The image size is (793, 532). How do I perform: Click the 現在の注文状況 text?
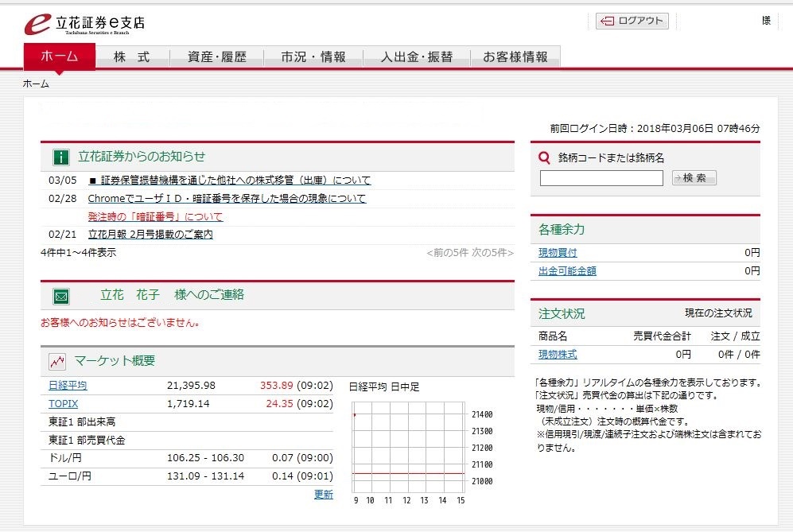click(x=718, y=313)
